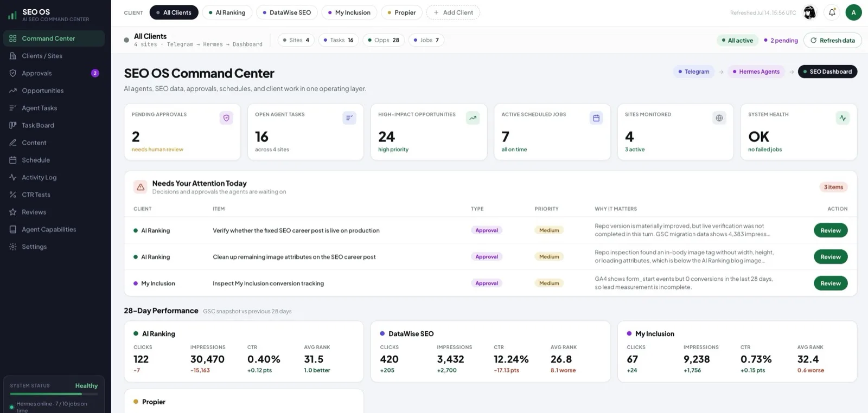This screenshot has width=868, height=413.
Task: Open the notifications bell
Action: [832, 12]
